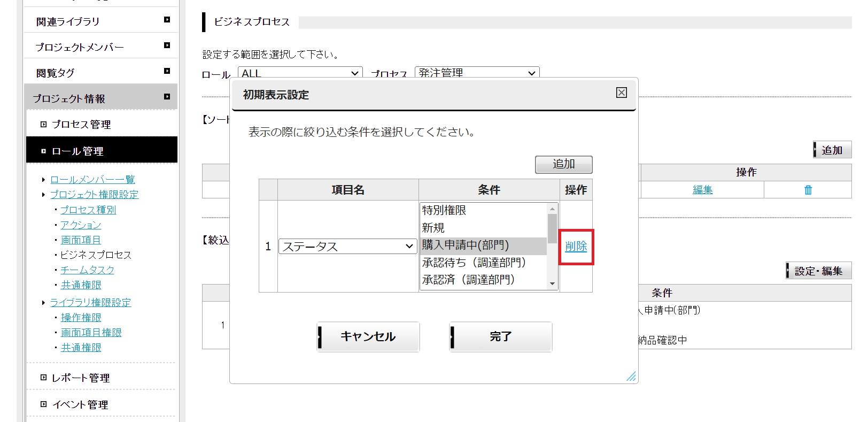This screenshot has height=422, width=868.
Task: Expand プロジェクトメンバー arrow icon
Action: [167, 45]
